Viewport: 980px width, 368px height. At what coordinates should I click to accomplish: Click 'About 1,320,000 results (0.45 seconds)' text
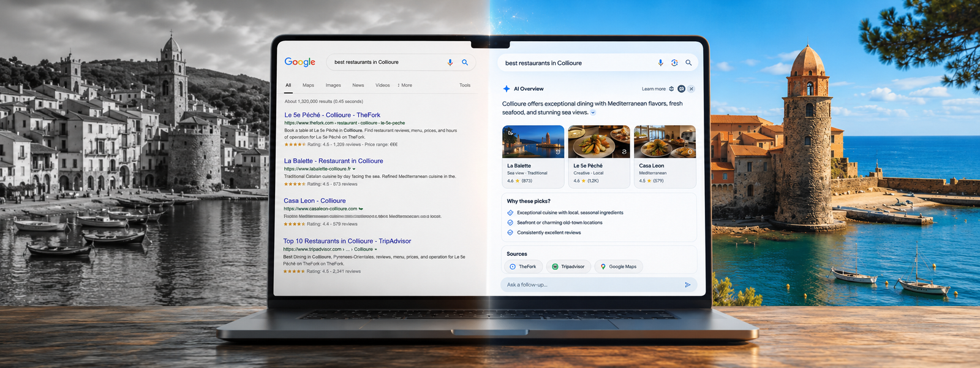coord(323,101)
